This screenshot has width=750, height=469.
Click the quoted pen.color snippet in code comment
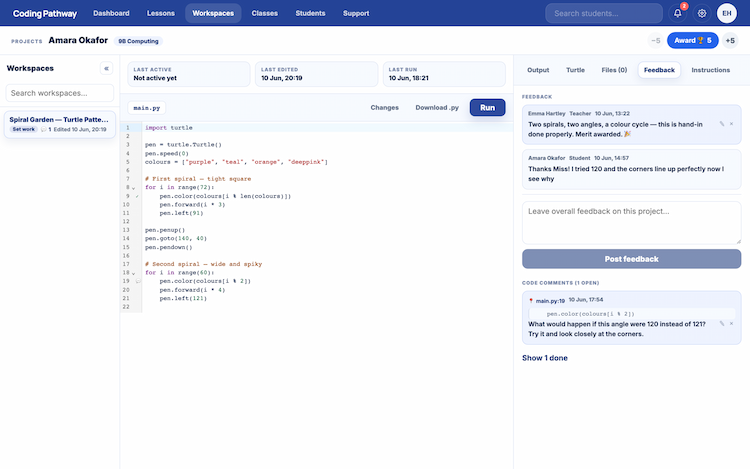tap(631, 314)
